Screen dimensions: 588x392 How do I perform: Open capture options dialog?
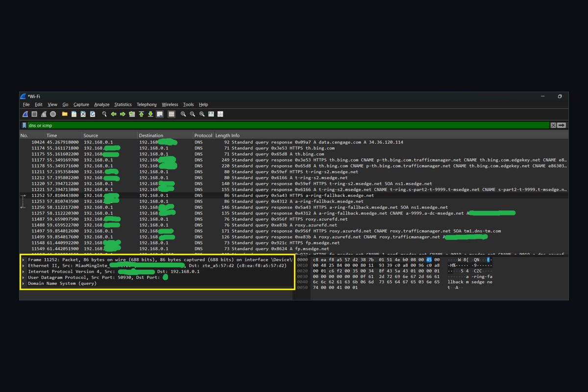pos(53,114)
